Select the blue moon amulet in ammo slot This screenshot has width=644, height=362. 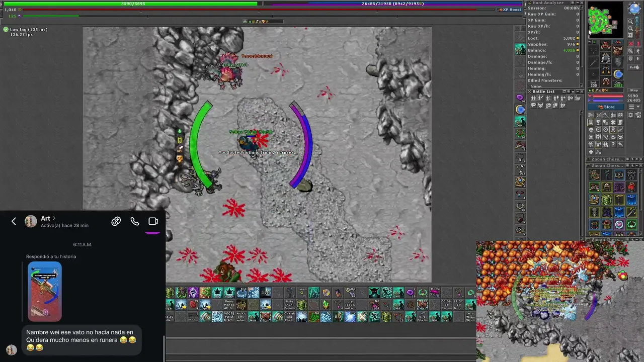(618, 74)
